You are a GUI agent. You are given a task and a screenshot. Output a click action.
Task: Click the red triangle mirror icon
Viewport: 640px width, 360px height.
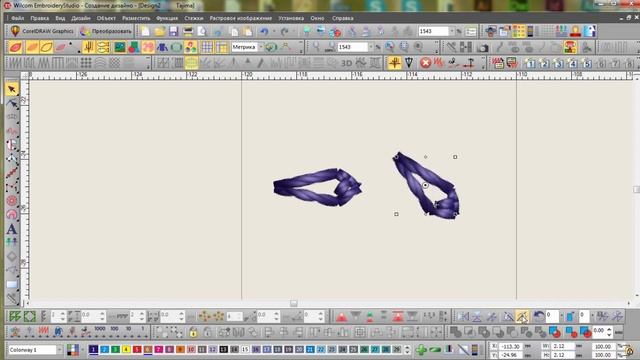click(341, 316)
